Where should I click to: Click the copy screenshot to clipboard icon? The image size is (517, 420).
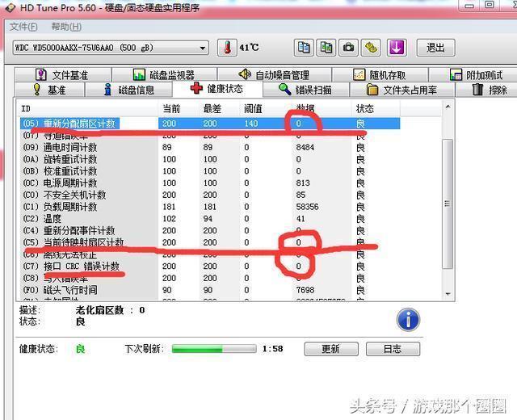click(x=326, y=48)
